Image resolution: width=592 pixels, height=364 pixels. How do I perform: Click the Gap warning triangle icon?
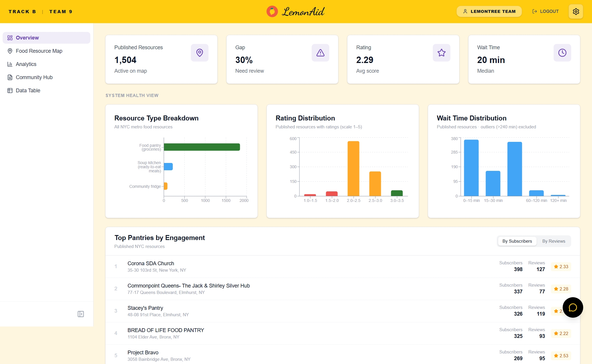point(320,53)
